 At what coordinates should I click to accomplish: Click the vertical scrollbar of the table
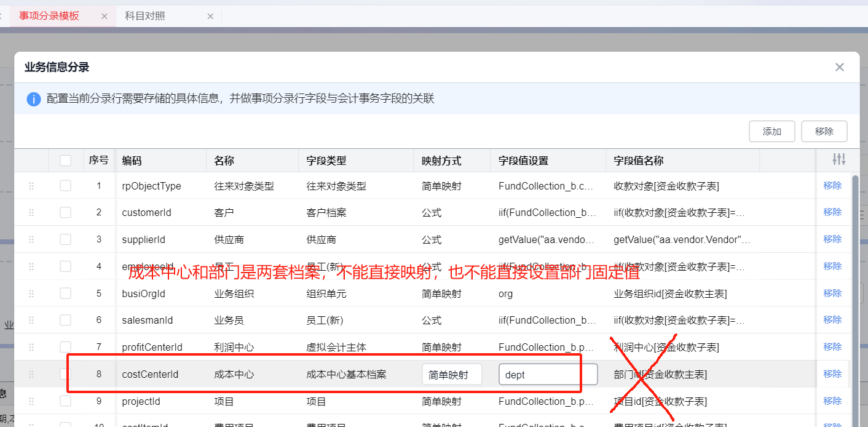click(x=854, y=277)
